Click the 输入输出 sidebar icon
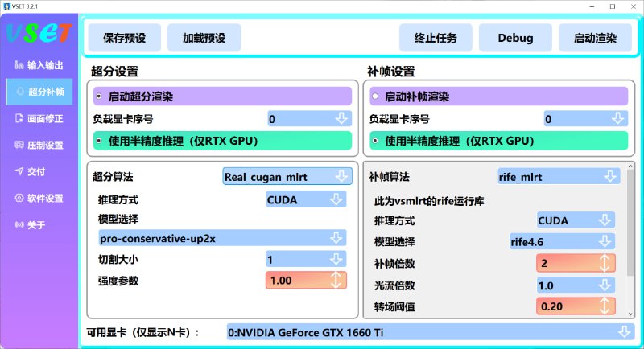 19,65
